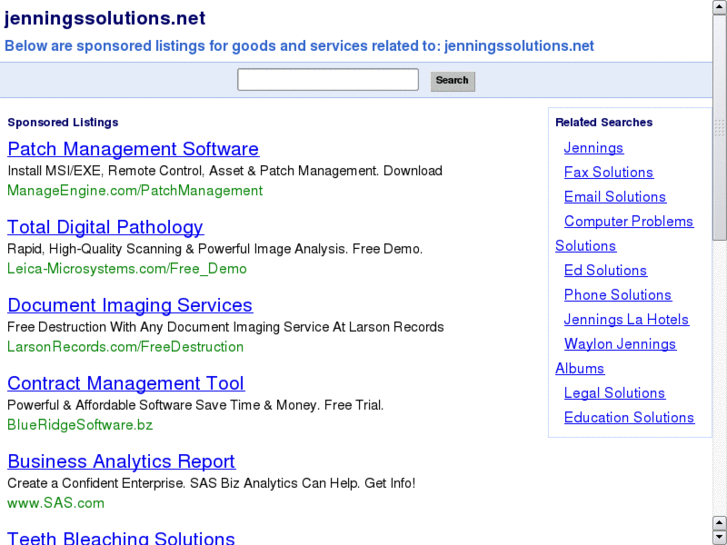The height and width of the screenshot is (545, 727).
Task: Visit the LarsonRecords.com/FreeDestruction URL
Action: tap(125, 347)
